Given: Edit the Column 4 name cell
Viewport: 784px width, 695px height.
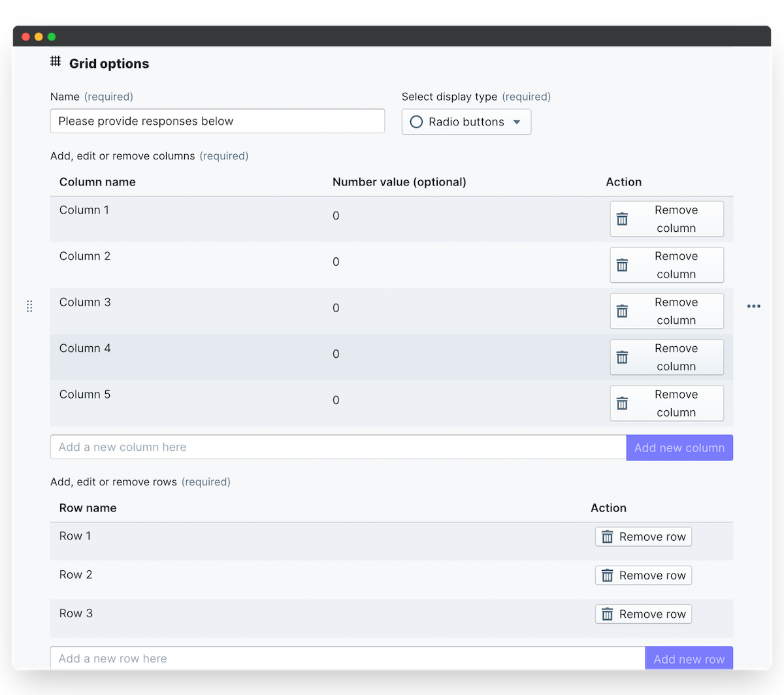Looking at the screenshot, I should click(x=85, y=348).
